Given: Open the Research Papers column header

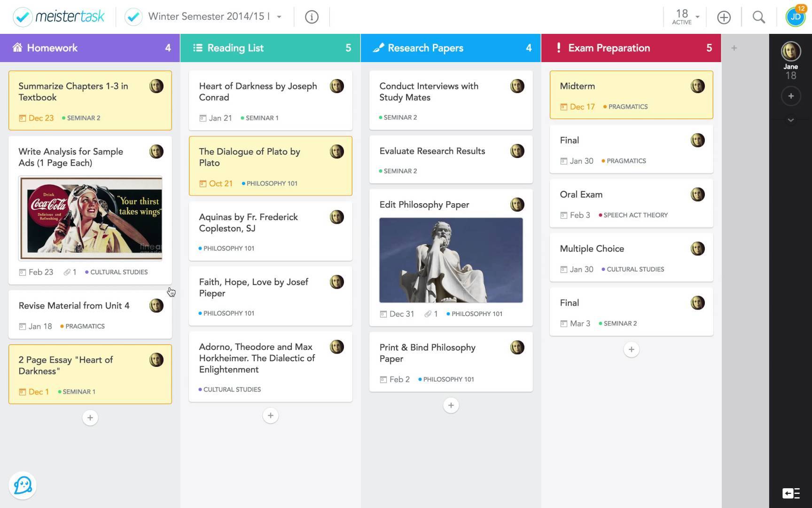Looking at the screenshot, I should 451,48.
